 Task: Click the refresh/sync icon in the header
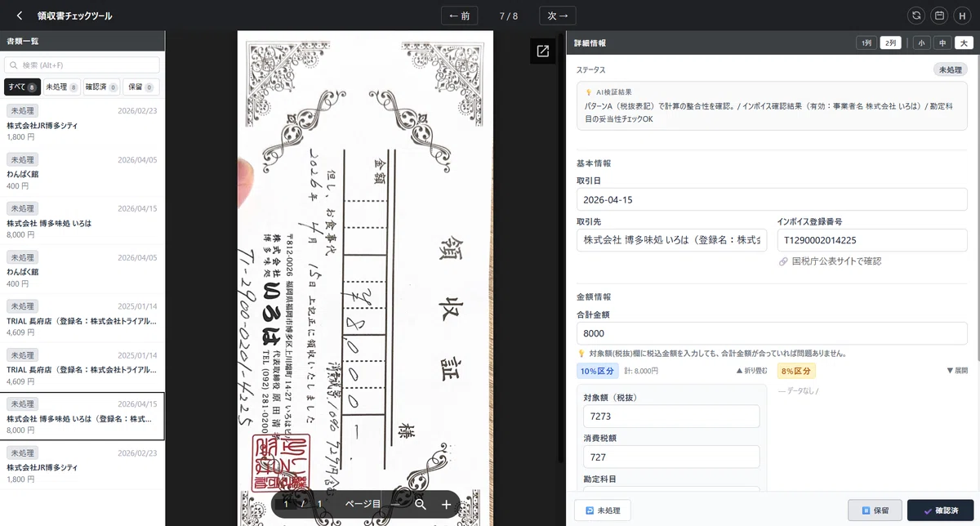pos(917,16)
